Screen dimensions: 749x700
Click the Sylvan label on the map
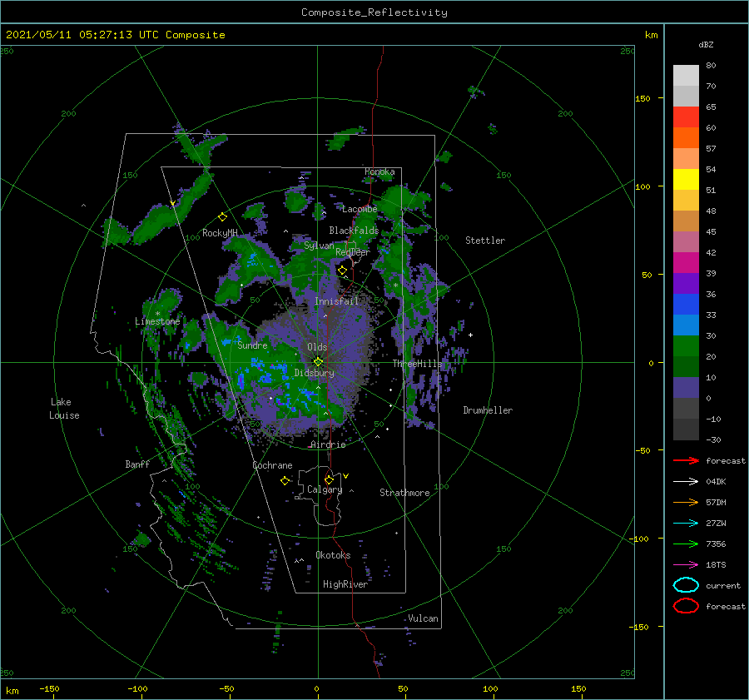coord(319,246)
